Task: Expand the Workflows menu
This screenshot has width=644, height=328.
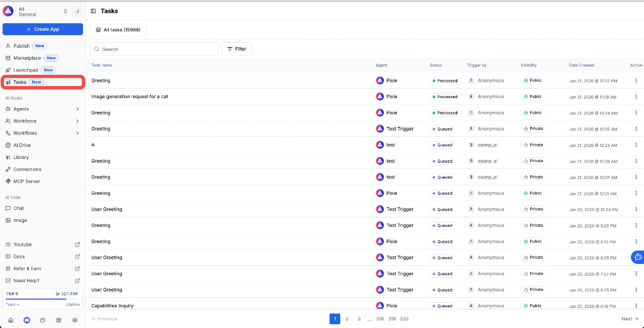Action: coord(43,133)
